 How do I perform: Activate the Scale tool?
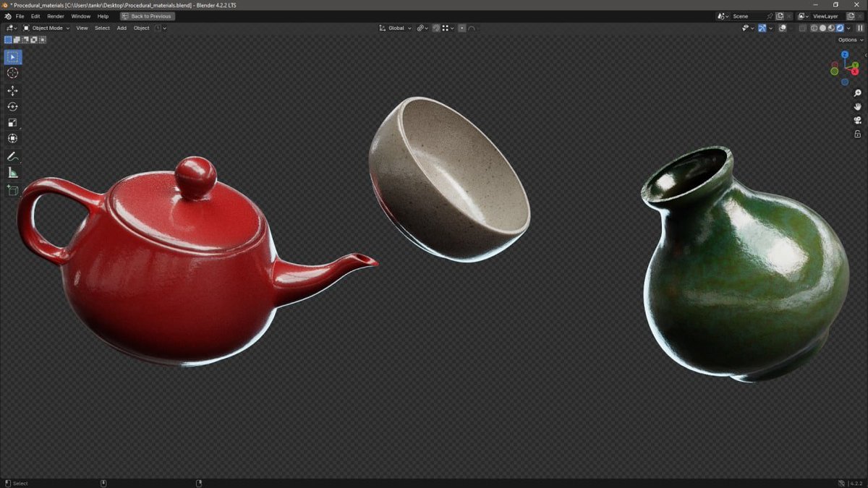click(12, 122)
